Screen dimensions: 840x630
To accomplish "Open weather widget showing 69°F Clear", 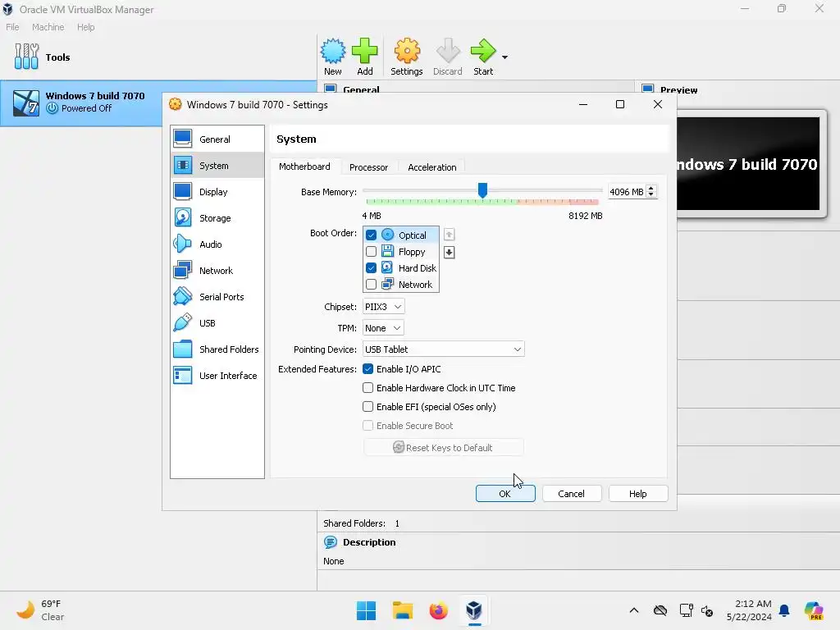I will coord(40,610).
